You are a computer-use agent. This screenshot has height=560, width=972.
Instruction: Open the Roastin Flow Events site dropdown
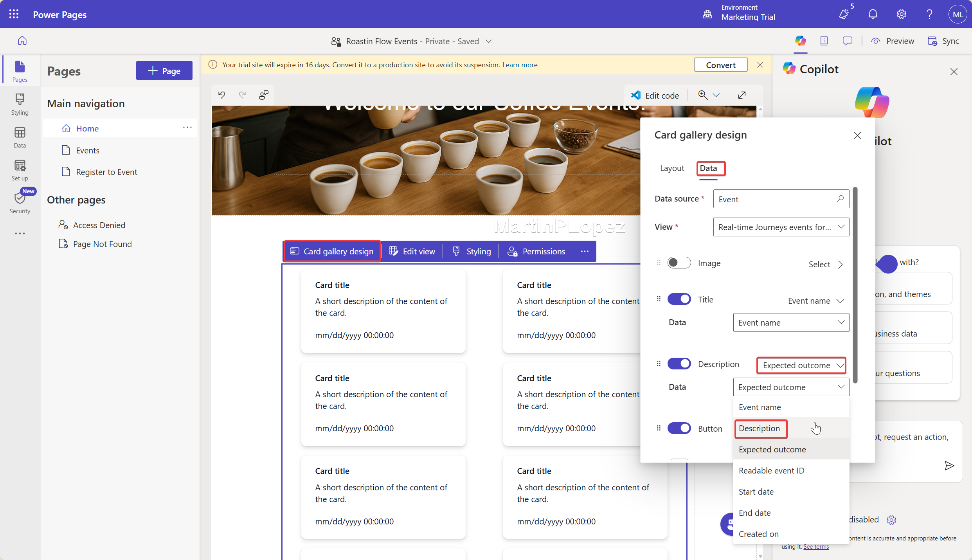click(x=489, y=41)
